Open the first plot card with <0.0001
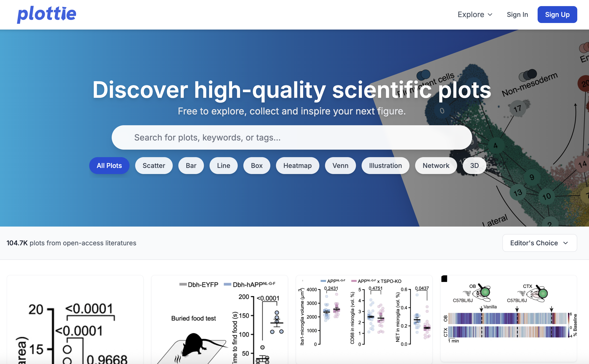The height and width of the screenshot is (364, 589). 75,320
